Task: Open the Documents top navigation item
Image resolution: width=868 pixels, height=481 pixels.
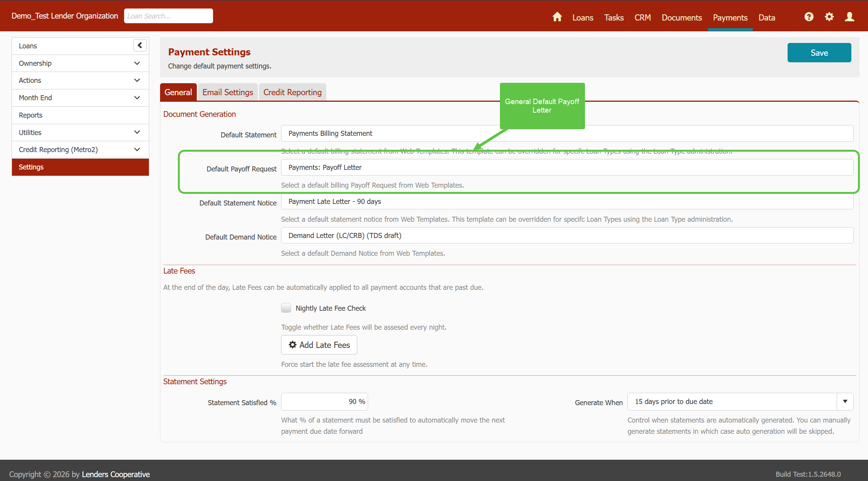Action: pos(682,17)
